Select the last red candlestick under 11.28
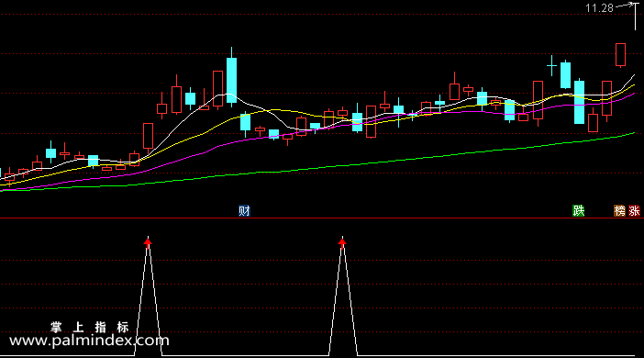 (x=620, y=55)
